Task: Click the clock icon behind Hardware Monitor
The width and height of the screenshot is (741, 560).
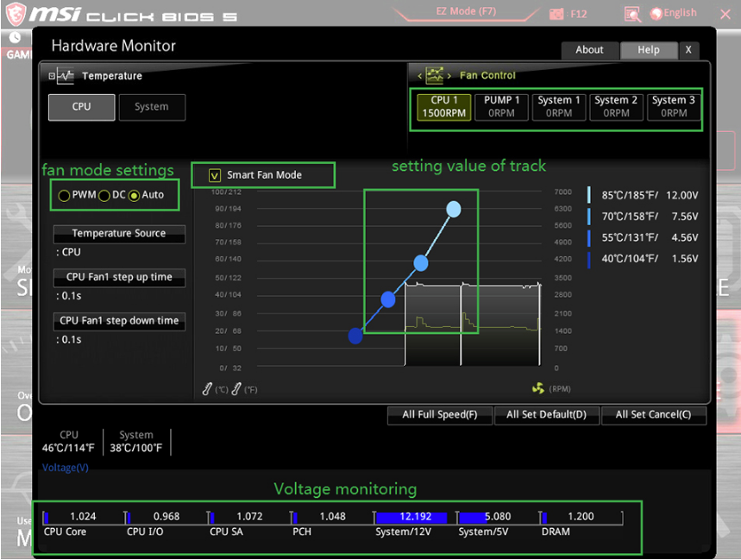Action: [x=15, y=37]
